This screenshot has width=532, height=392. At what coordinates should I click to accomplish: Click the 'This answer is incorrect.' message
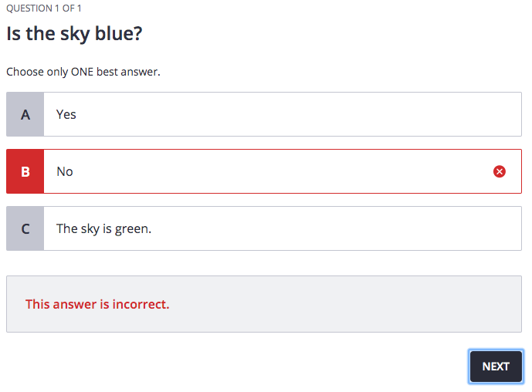click(x=97, y=304)
